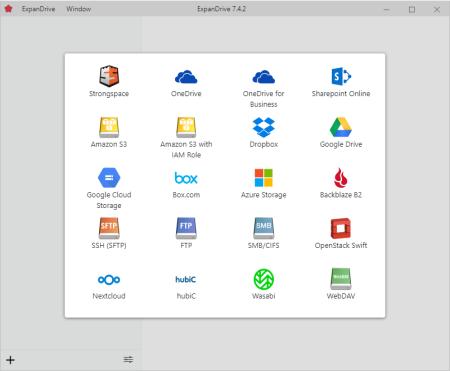450x371 pixels.
Task: Click the Dropbox logo icon
Action: coord(263,127)
